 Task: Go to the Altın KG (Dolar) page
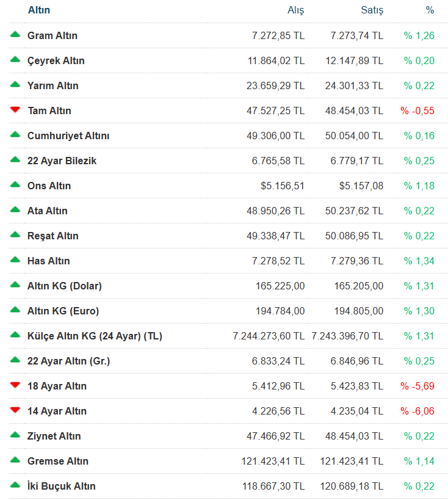coord(64,286)
